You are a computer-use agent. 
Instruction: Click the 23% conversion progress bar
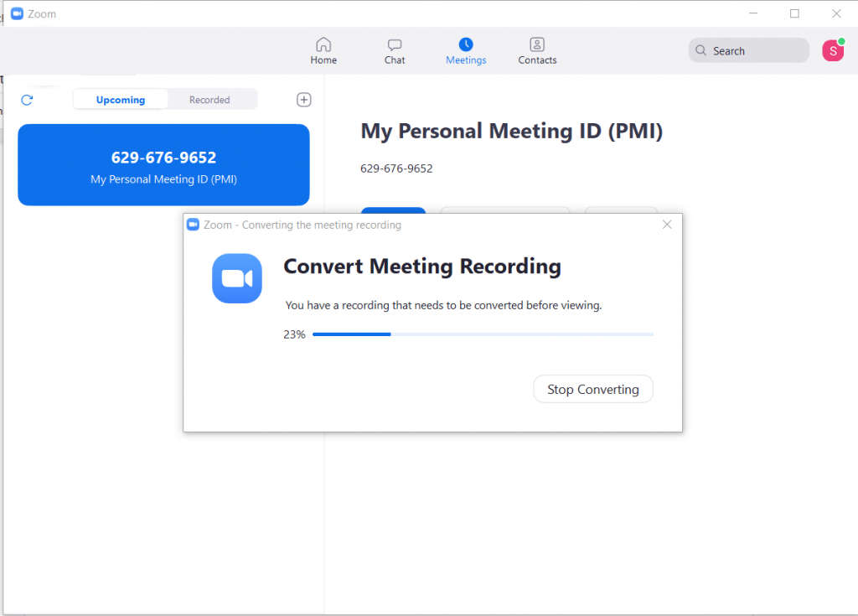click(x=483, y=334)
